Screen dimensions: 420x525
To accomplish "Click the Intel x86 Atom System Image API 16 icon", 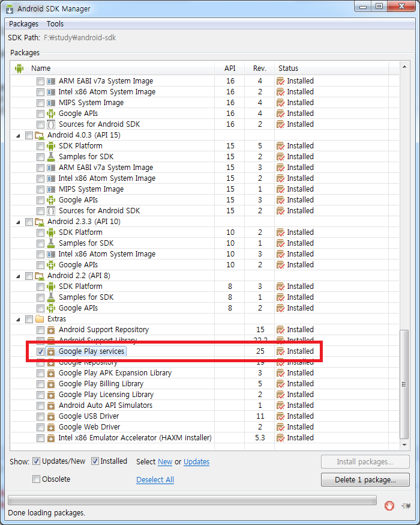I will click(x=51, y=92).
